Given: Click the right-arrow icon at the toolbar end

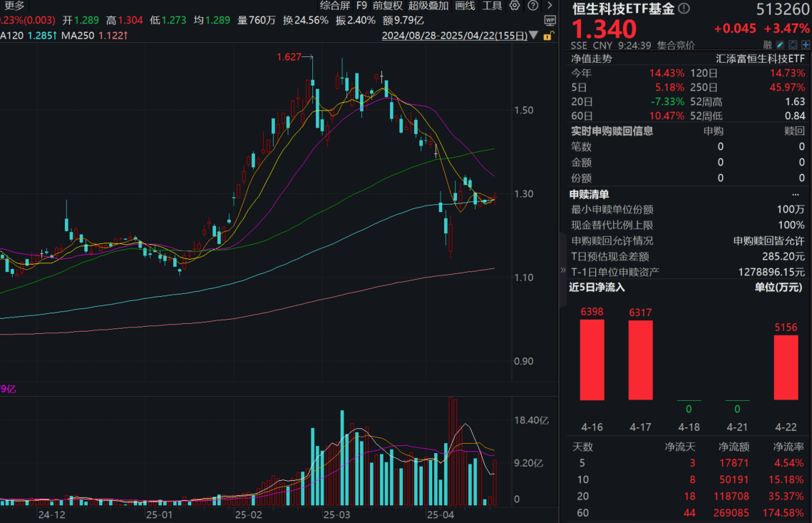Looking at the screenshot, I should pyautogui.click(x=549, y=6).
